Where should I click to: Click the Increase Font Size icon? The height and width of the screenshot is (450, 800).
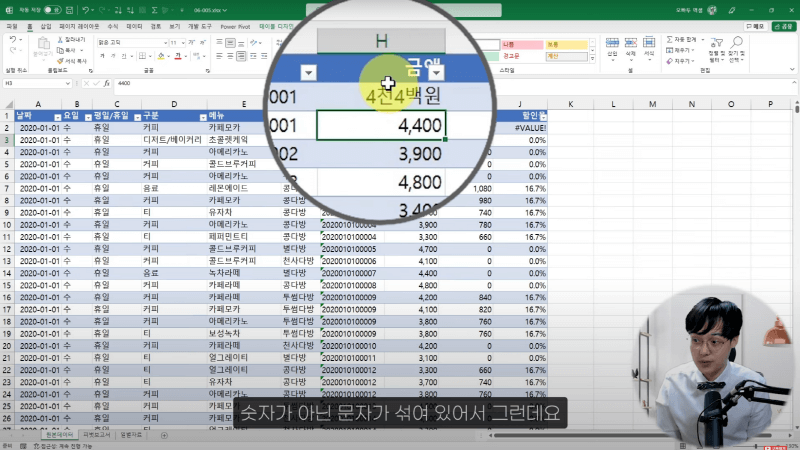pos(192,43)
